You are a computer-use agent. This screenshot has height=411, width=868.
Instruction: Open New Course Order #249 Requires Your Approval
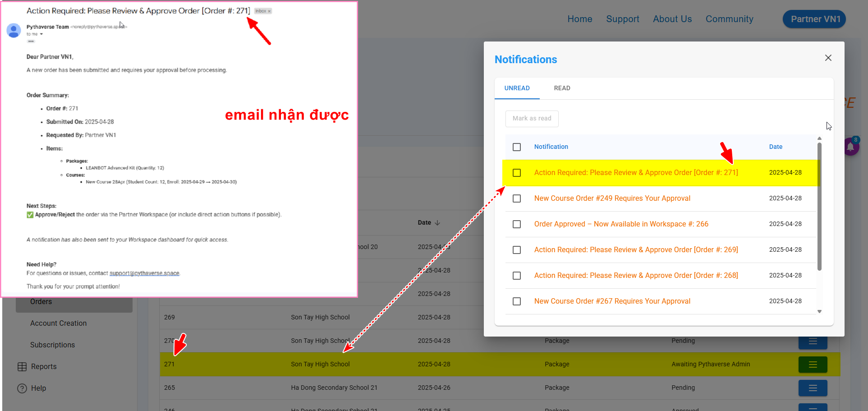[x=612, y=198]
